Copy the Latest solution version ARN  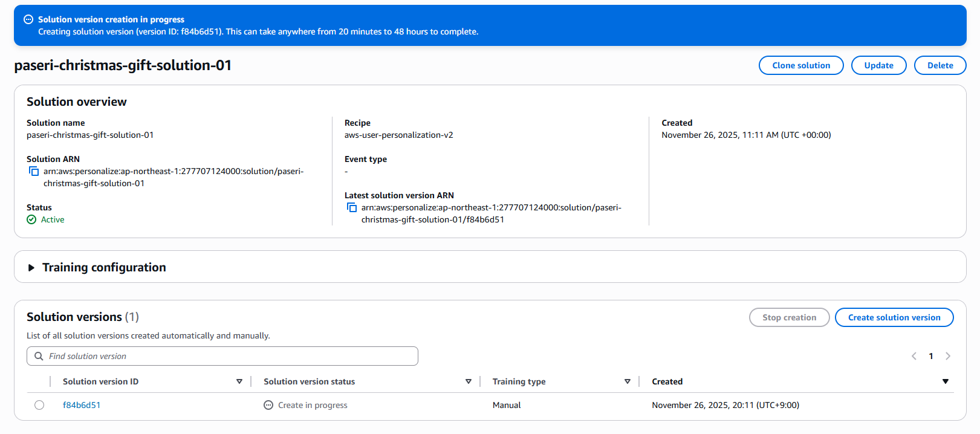coord(352,208)
